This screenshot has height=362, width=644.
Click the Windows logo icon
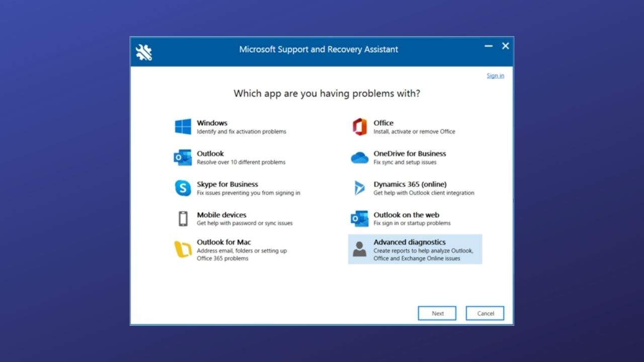[x=183, y=127]
